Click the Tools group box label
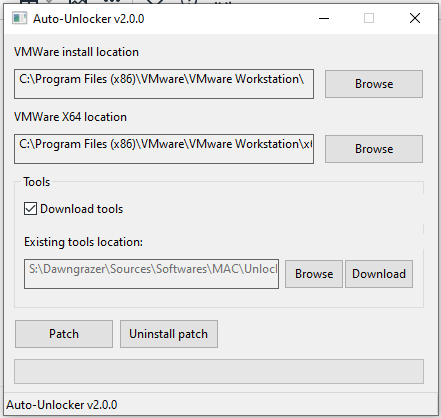The image size is (441, 418). tap(37, 182)
